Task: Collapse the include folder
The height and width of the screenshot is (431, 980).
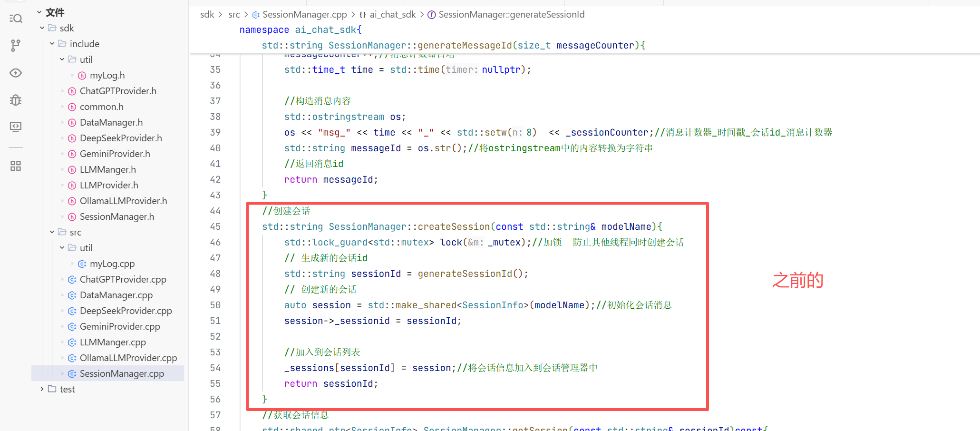Action: click(x=52, y=44)
